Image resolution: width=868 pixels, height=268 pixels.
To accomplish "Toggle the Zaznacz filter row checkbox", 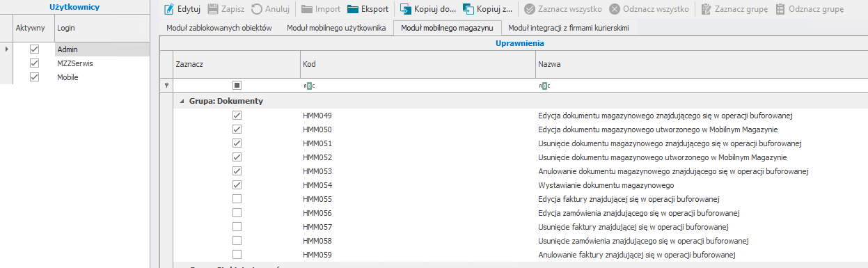I will (x=237, y=86).
